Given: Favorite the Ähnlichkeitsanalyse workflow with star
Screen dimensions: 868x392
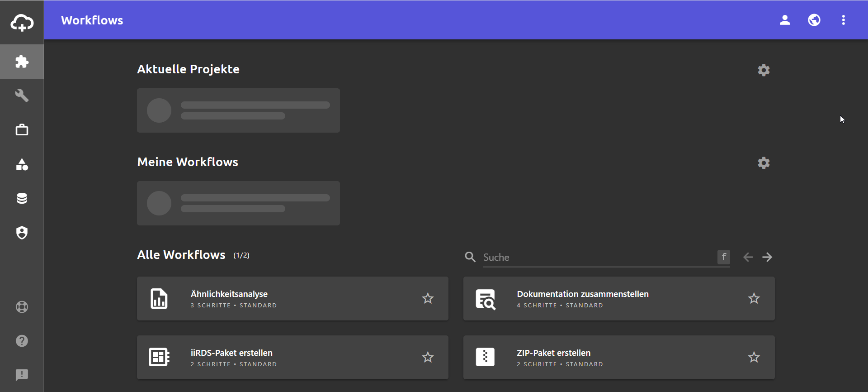Looking at the screenshot, I should click(428, 299).
